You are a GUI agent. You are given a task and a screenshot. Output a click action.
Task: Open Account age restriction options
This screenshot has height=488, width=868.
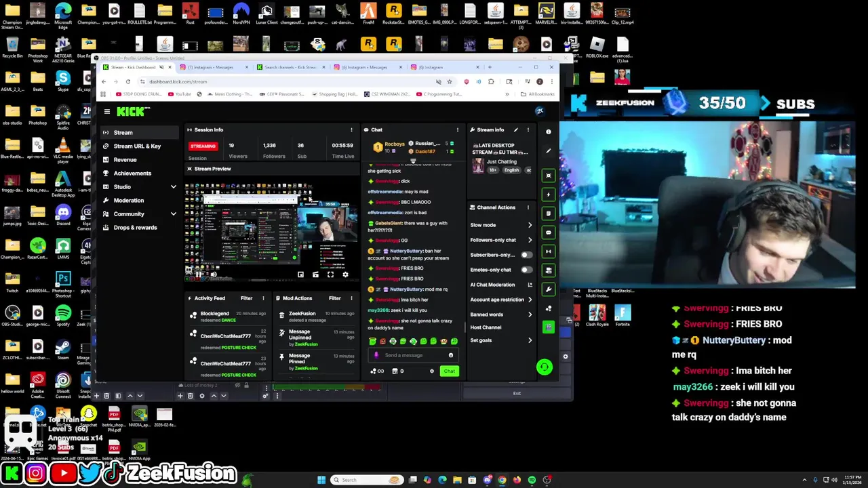pyautogui.click(x=501, y=300)
